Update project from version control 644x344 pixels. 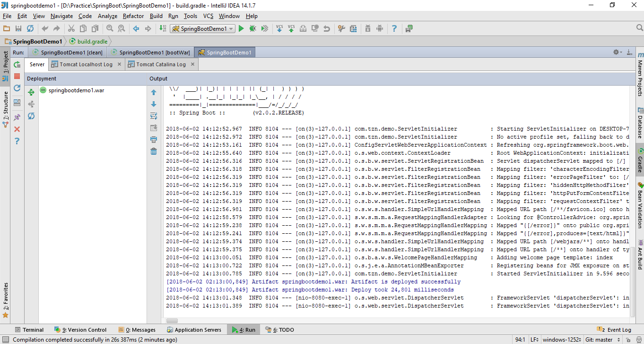tap(280, 28)
